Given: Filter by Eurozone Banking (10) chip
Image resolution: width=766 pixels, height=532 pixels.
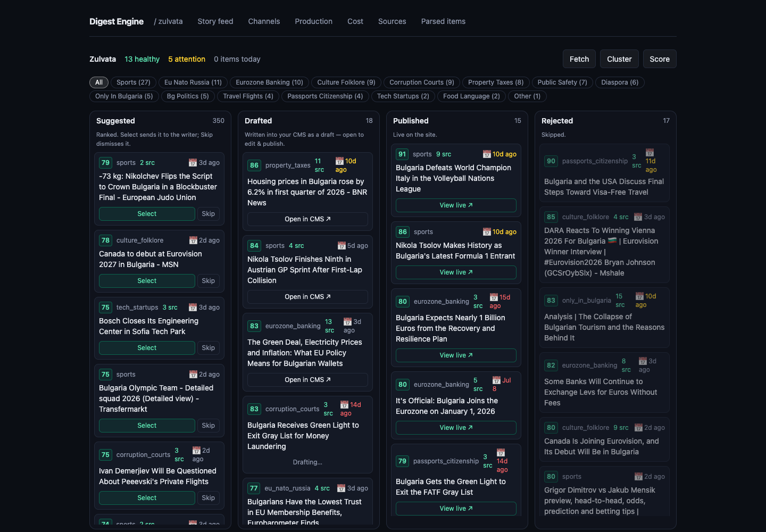Looking at the screenshot, I should click(270, 82).
